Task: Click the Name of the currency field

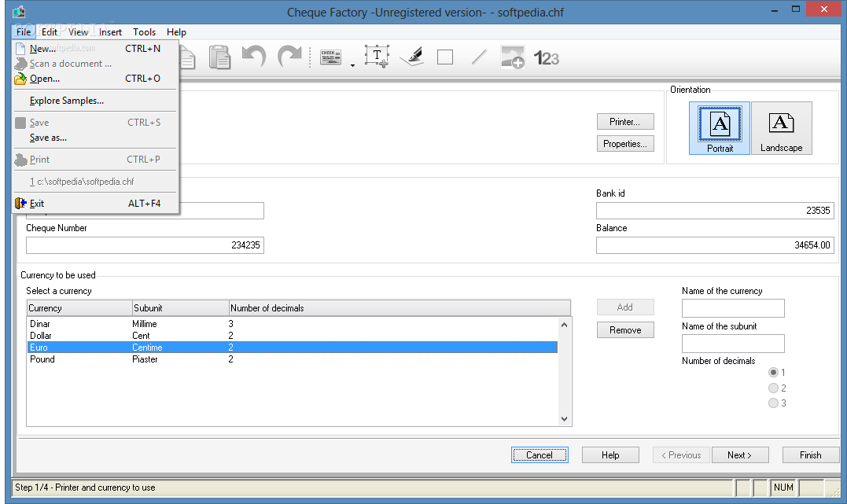Action: click(733, 308)
